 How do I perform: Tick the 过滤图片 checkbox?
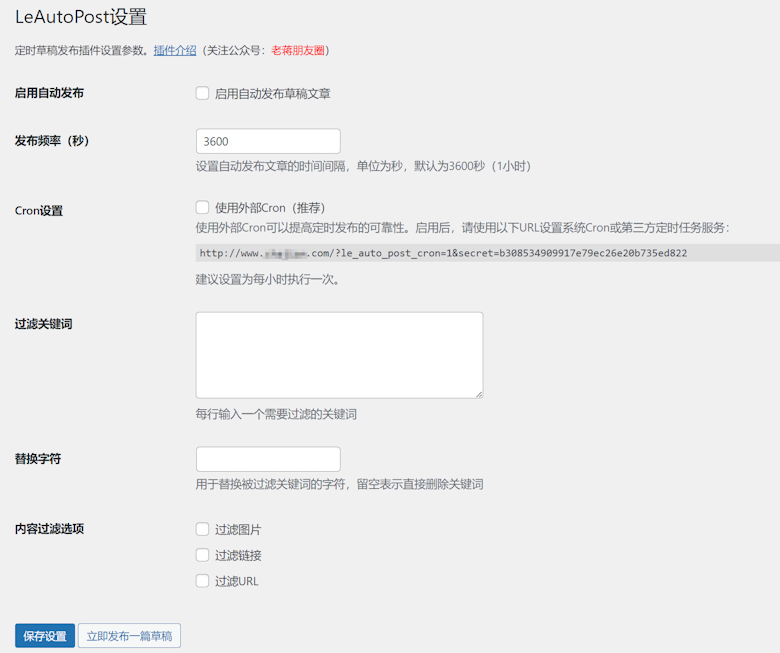tap(202, 529)
